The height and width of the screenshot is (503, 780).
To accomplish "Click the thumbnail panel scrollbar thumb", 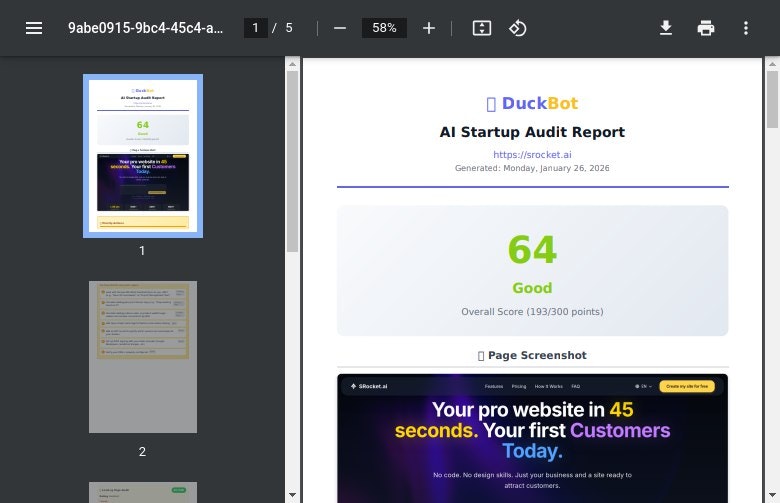I will pyautogui.click(x=292, y=162).
